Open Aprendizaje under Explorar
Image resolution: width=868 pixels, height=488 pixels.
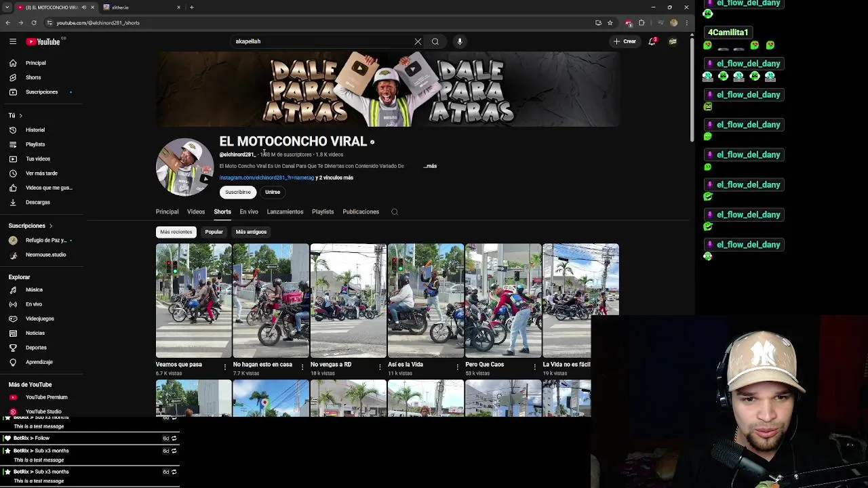[x=39, y=362]
